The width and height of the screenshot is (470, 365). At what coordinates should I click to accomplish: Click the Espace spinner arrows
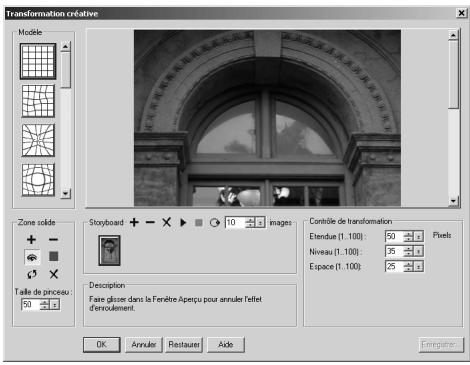[408, 266]
